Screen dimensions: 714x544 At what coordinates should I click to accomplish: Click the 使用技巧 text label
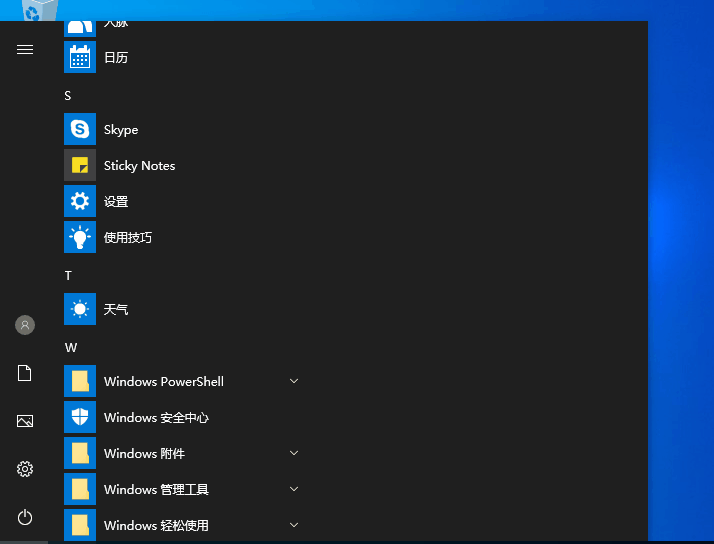(x=128, y=237)
